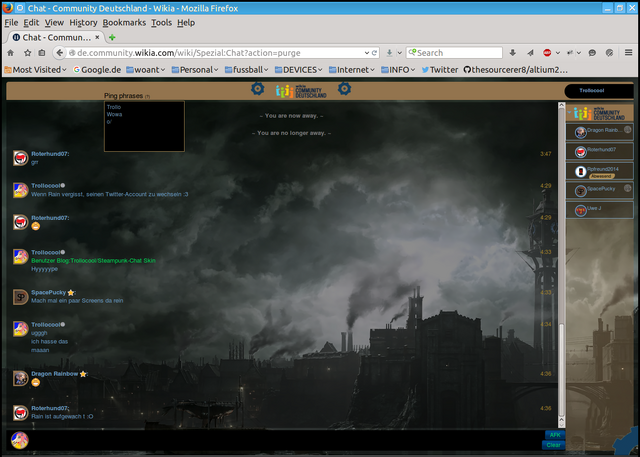Click the chat bubble toolbar icon
The height and width of the screenshot is (457, 640).
(x=592, y=53)
